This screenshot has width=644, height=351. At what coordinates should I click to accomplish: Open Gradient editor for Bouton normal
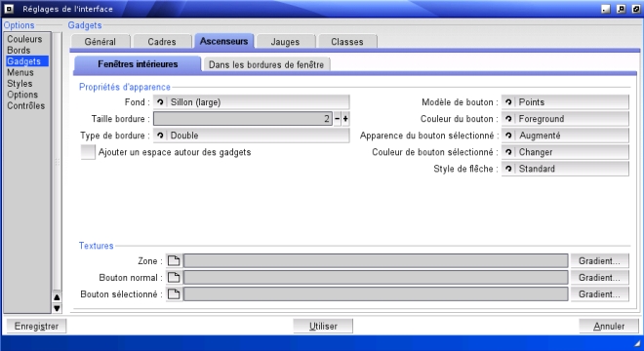[x=599, y=278]
